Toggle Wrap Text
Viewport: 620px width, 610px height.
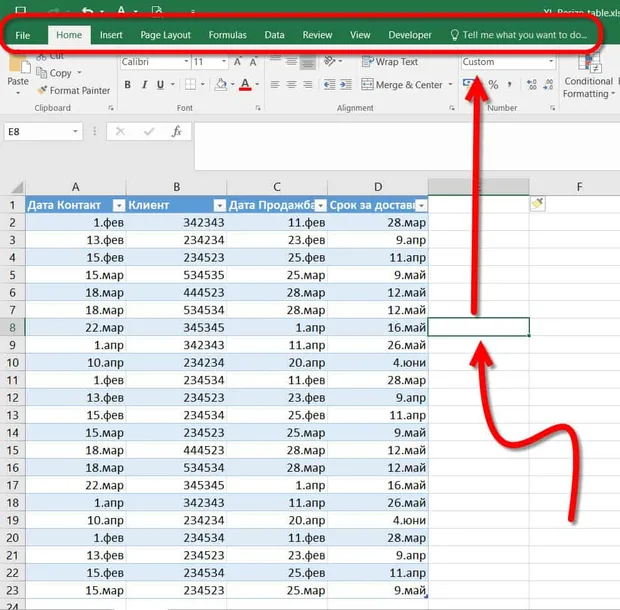pyautogui.click(x=389, y=62)
